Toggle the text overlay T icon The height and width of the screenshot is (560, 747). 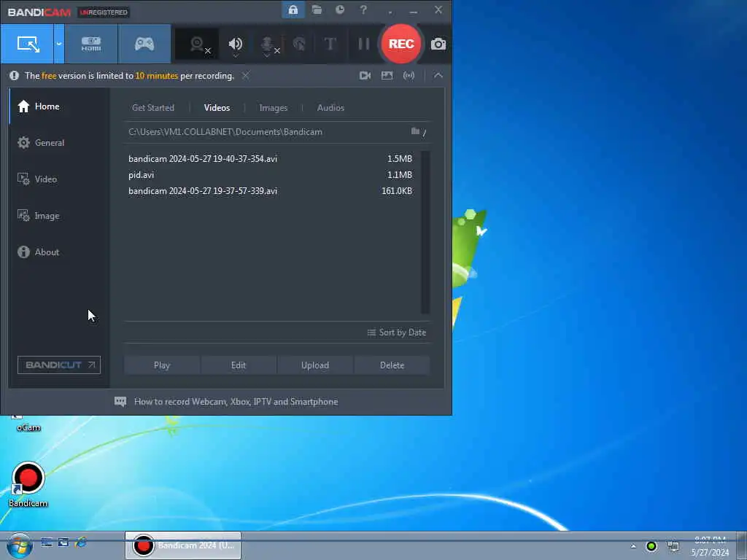click(x=330, y=44)
